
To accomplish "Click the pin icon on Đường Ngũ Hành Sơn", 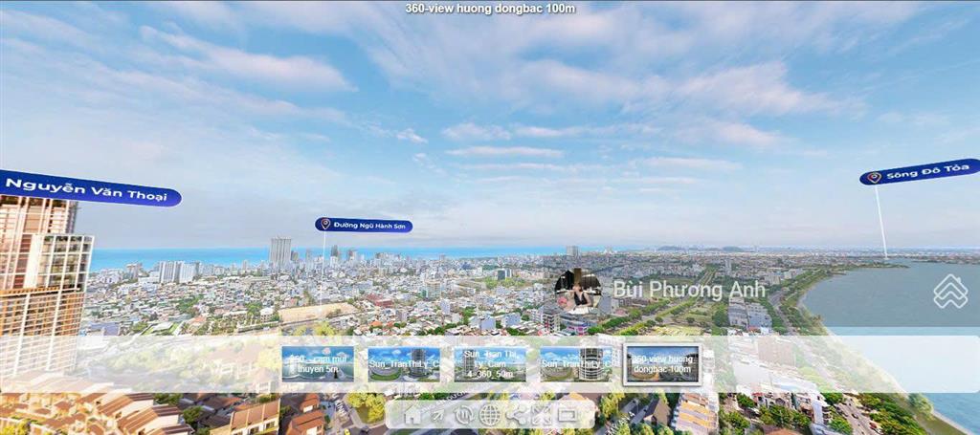I will coord(325,225).
